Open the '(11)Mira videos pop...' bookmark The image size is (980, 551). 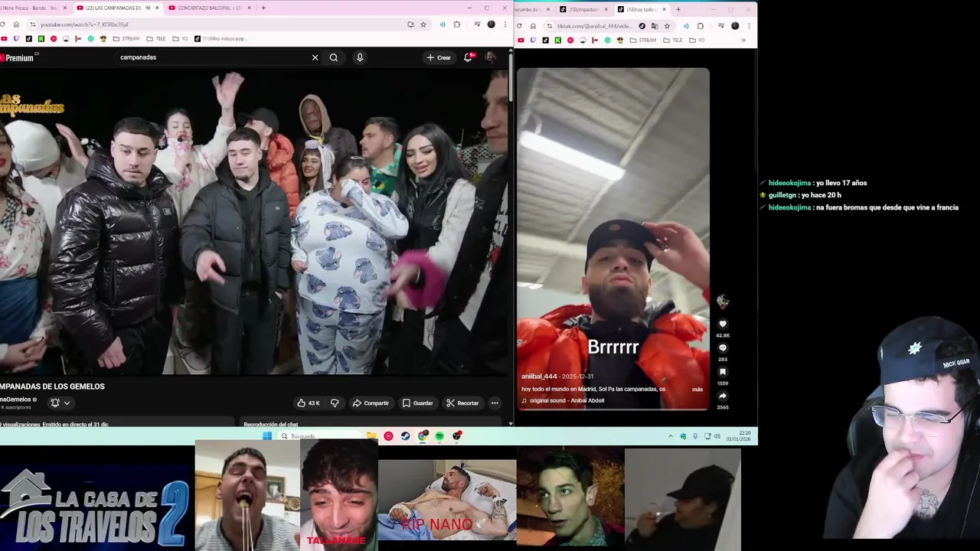(220, 39)
